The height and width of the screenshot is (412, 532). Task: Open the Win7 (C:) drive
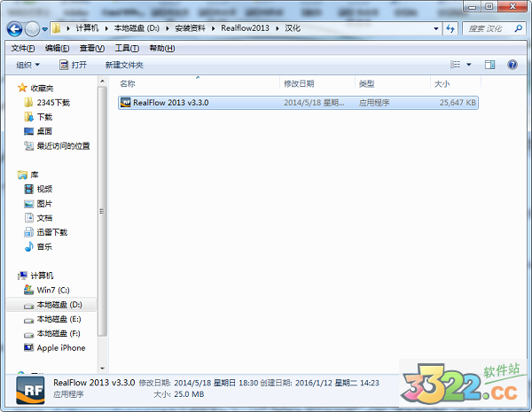(x=47, y=290)
